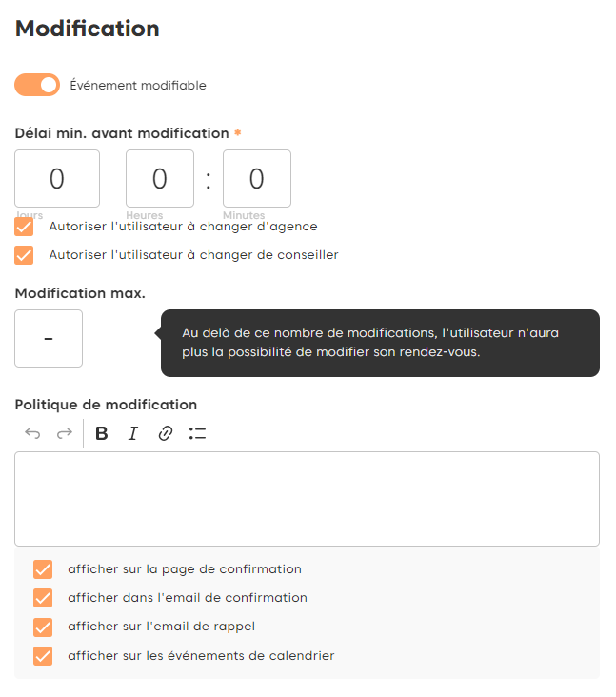Click the Heures delay input field
Viewport: 616px width, 697px height.
[160, 179]
